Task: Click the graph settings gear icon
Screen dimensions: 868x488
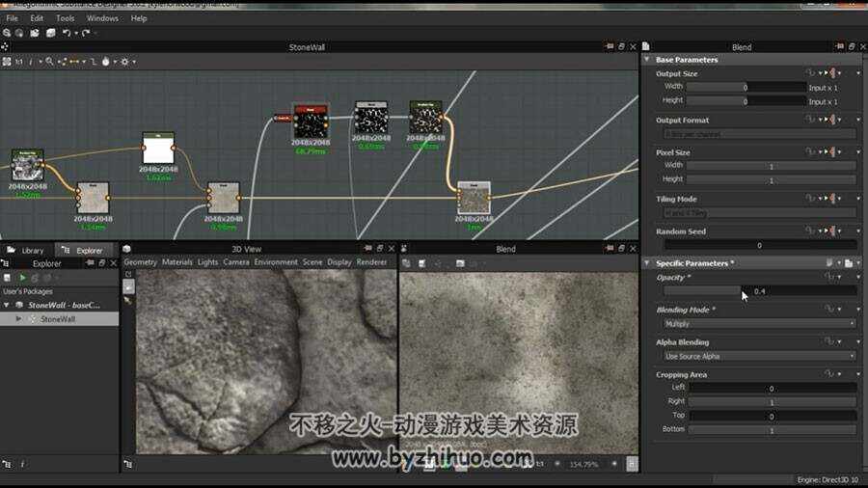Action: click(124, 62)
